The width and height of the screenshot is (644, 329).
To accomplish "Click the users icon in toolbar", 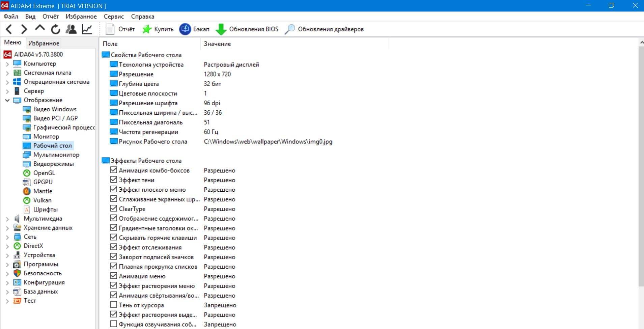I will tap(71, 29).
